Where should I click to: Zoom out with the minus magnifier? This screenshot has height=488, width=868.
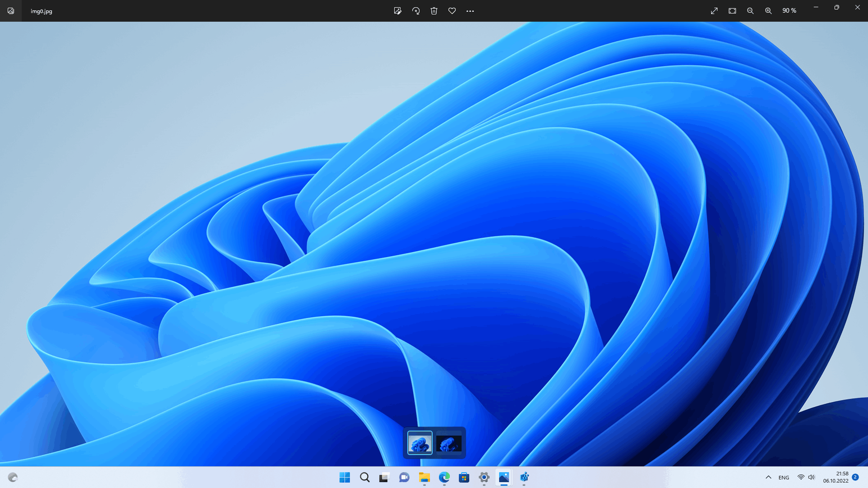click(750, 11)
